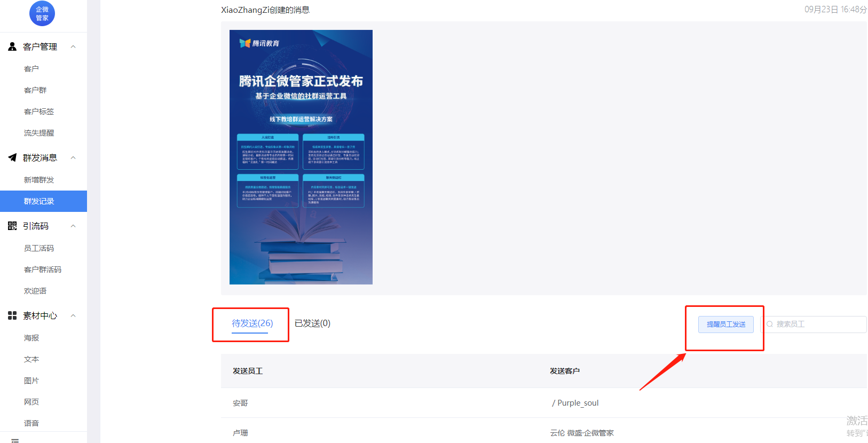Click the 群发消息 paper plane icon
This screenshot has height=443, width=868.
coord(12,157)
